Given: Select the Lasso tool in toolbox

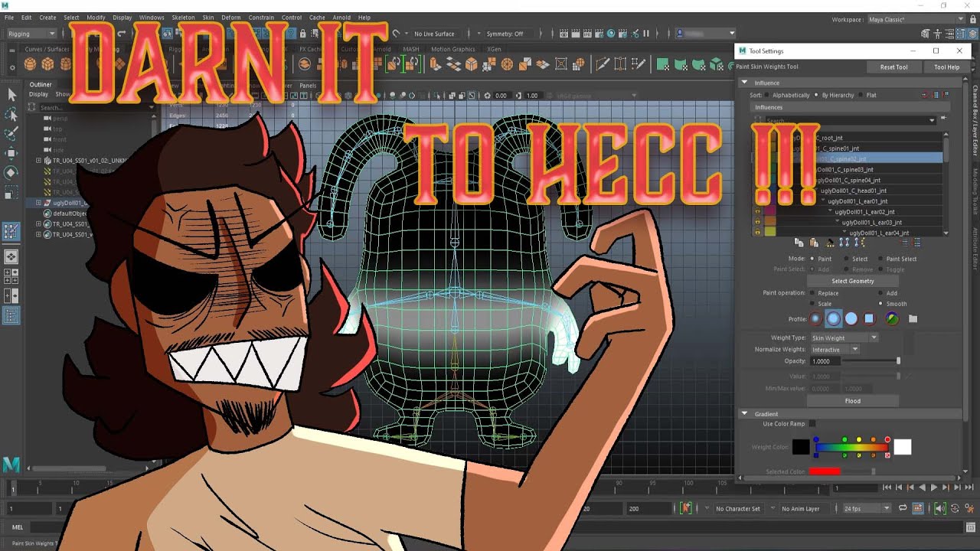Looking at the screenshot, I should tap(11, 114).
